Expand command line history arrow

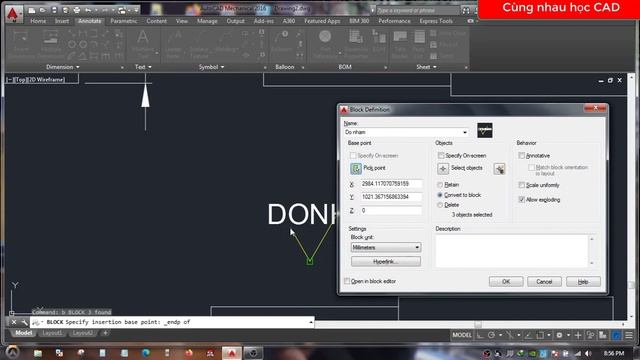pyautogui.click(x=311, y=322)
